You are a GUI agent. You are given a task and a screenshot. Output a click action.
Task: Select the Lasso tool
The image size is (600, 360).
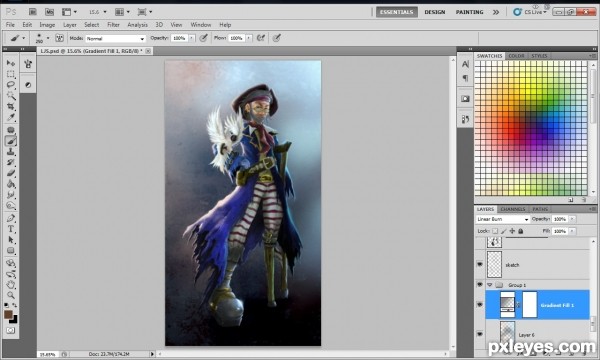click(11, 85)
